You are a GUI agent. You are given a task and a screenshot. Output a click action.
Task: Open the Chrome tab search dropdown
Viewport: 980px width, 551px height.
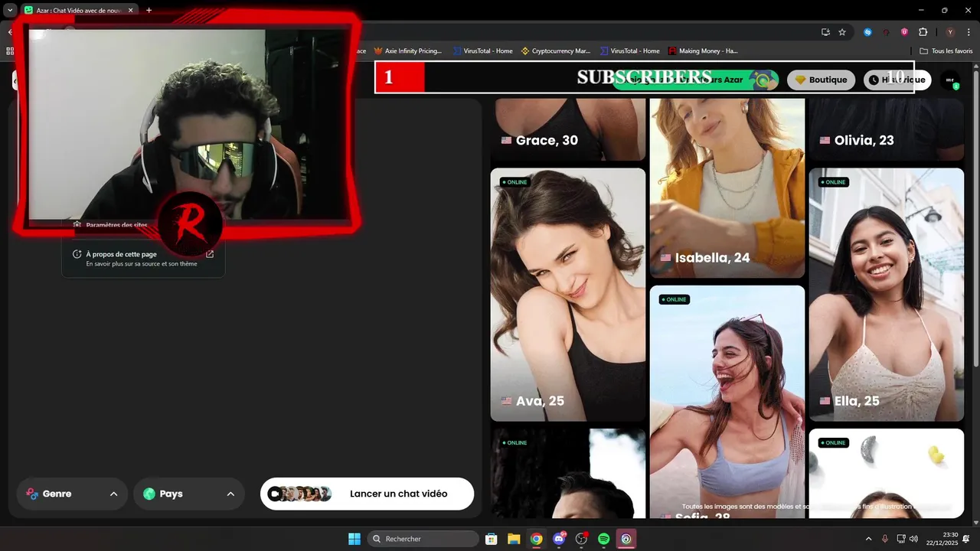(10, 10)
